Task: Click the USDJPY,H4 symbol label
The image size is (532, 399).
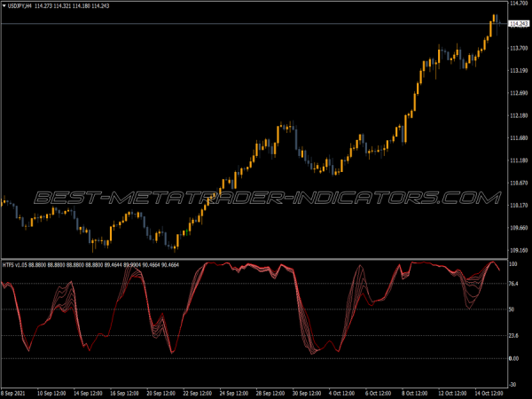Action: click(x=20, y=6)
